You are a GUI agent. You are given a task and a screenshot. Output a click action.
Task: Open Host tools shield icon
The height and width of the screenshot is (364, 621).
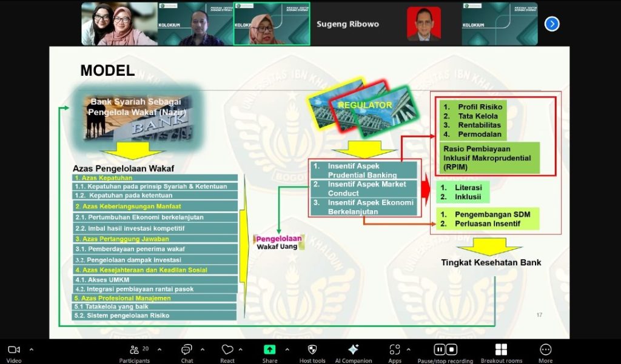312,350
